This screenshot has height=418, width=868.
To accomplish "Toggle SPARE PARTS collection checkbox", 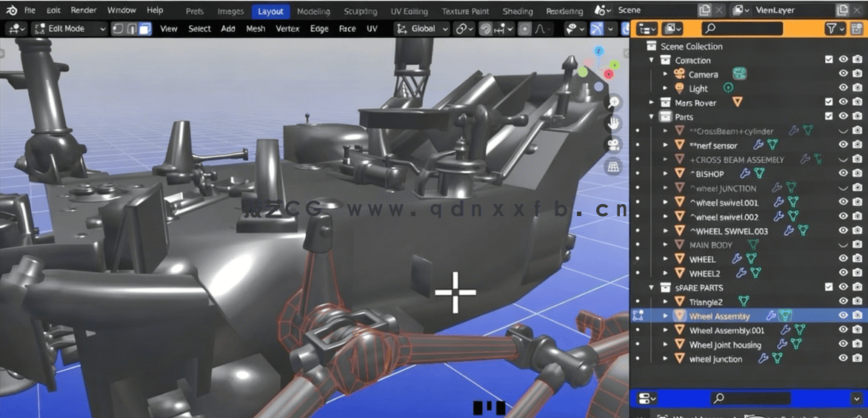I will coord(829,288).
